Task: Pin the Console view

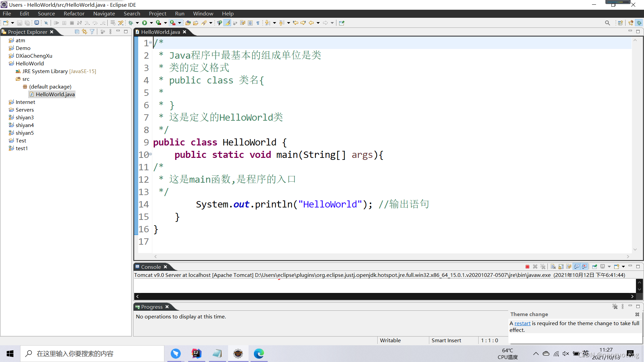Action: (x=594, y=267)
